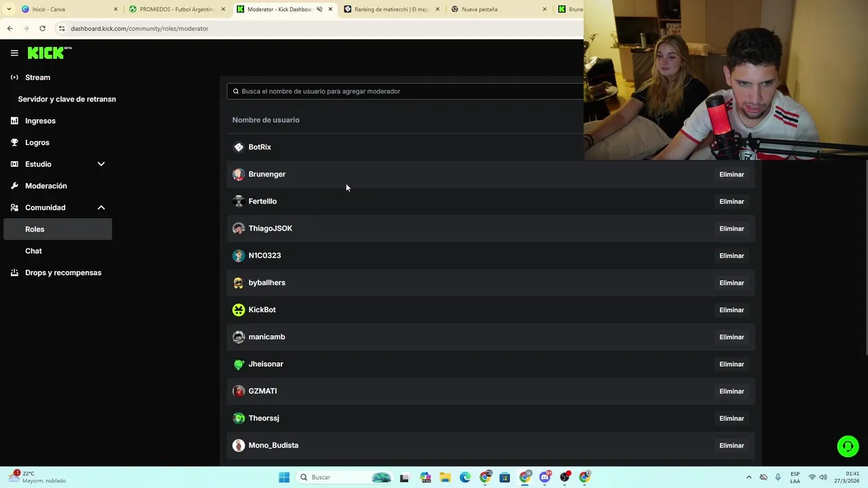Viewport: 868px width, 488px height.
Task: Click BotRix avatar icon
Action: coord(238,147)
